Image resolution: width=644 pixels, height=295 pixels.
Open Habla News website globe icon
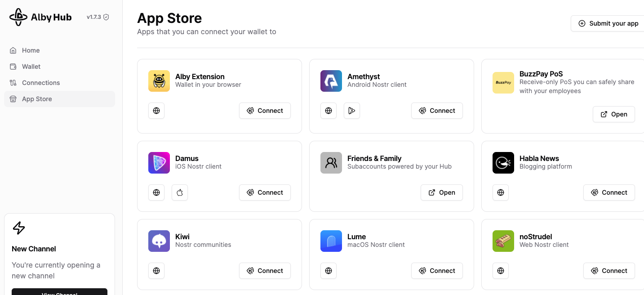click(x=501, y=192)
